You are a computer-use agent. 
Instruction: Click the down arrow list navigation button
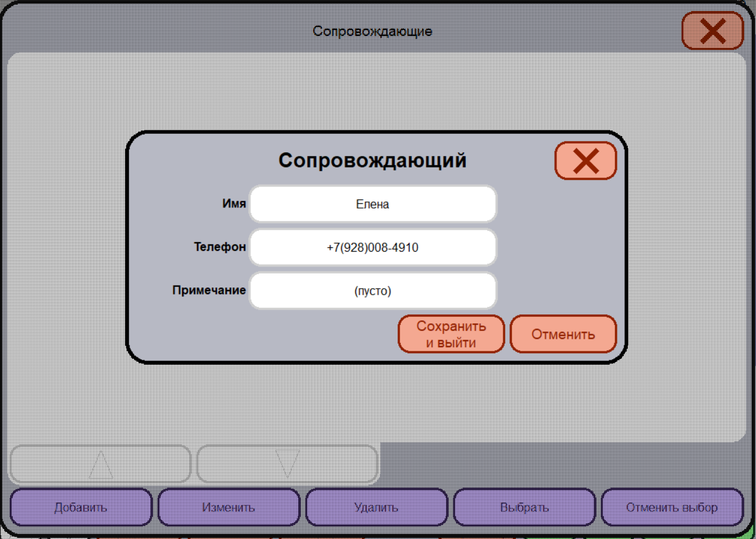point(288,464)
